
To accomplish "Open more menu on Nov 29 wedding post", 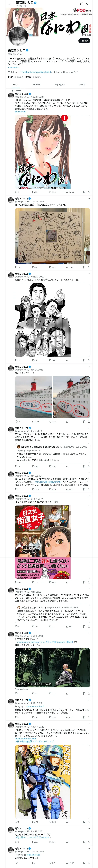I will point(89,198).
